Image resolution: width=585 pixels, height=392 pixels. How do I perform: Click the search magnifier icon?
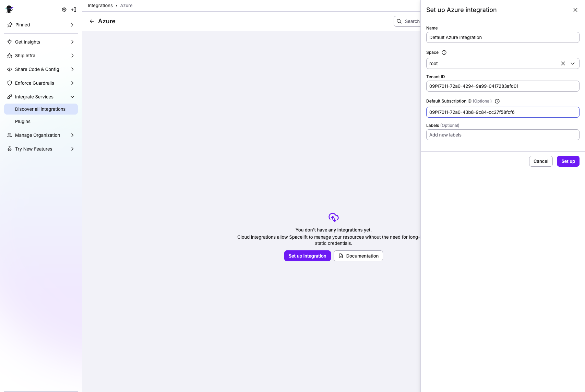coord(399,21)
